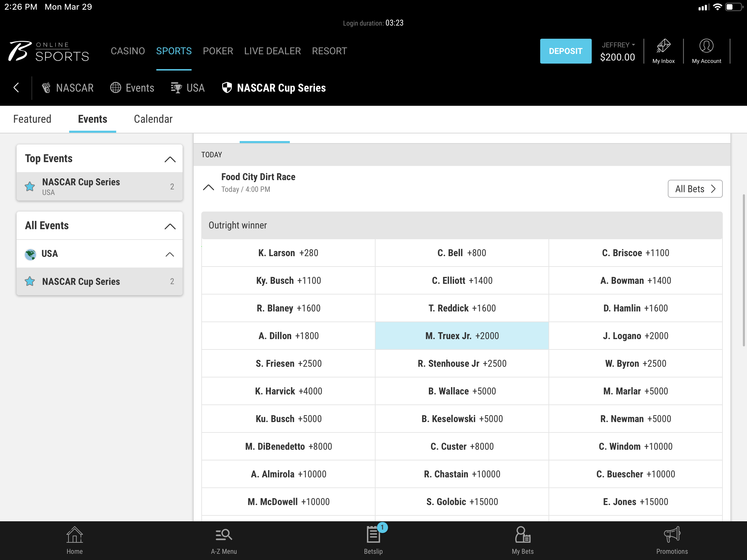Select K. Larson +280 odds
This screenshot has height=560, width=747.
(x=288, y=253)
